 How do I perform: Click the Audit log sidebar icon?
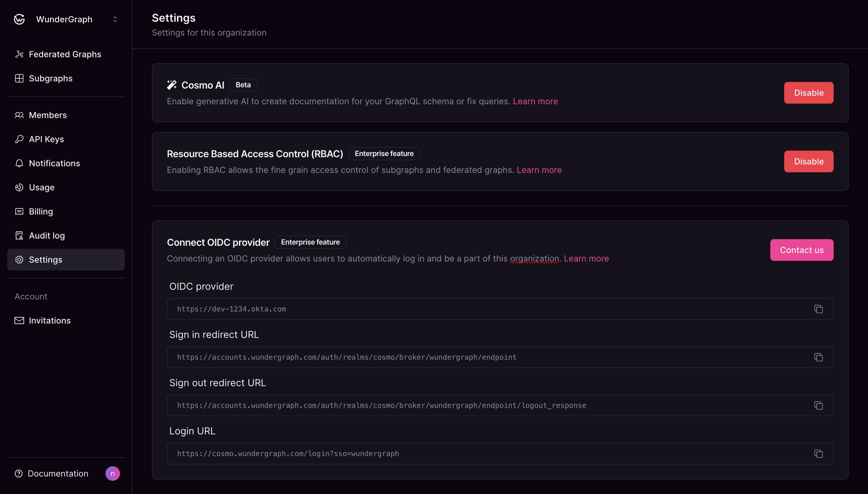tap(19, 235)
